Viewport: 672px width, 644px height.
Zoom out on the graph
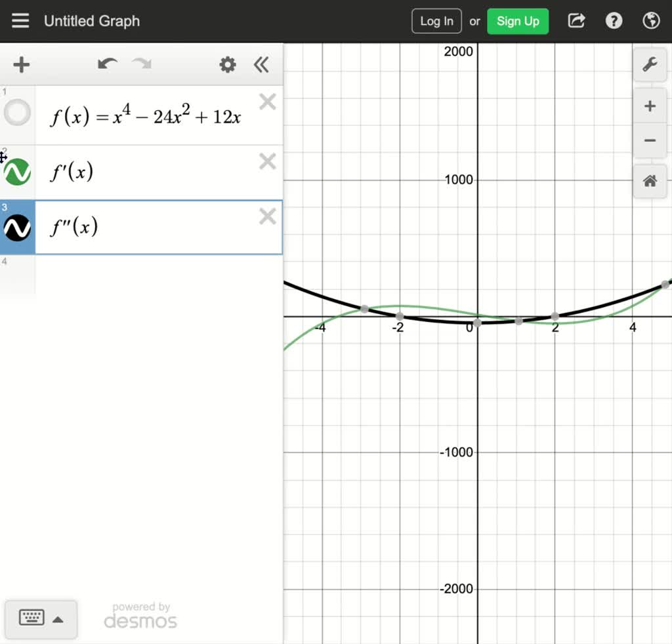click(649, 140)
